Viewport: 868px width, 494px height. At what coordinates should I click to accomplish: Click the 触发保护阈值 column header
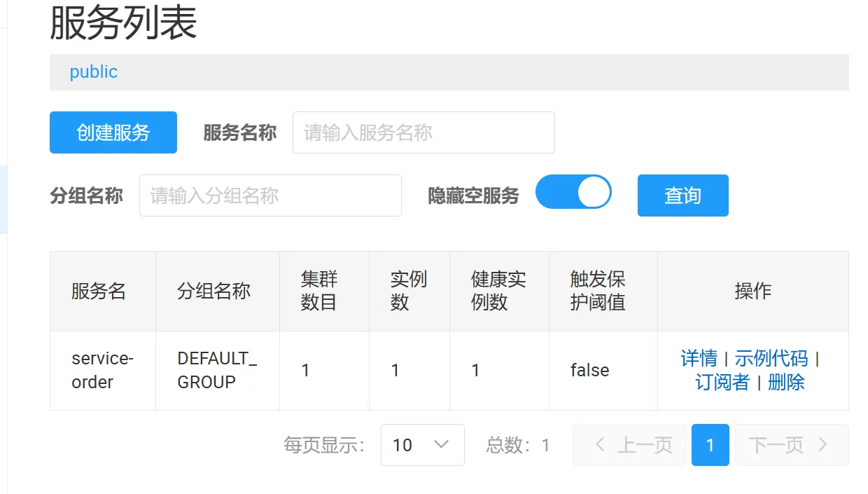point(598,291)
